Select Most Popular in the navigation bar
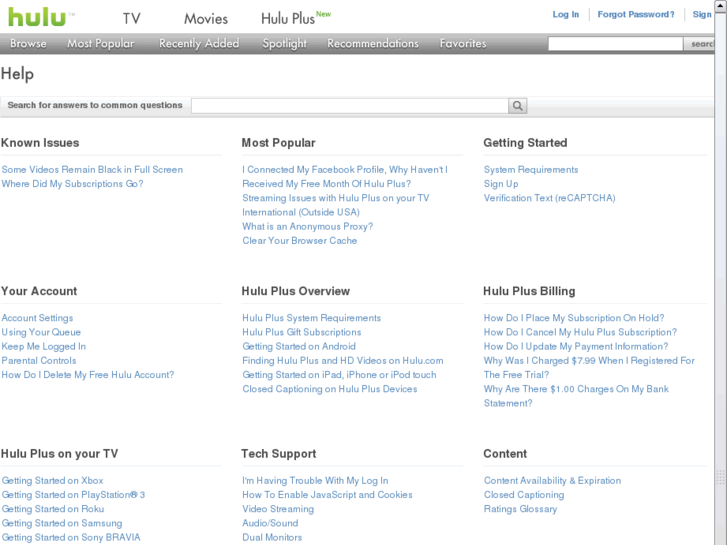 [101, 44]
